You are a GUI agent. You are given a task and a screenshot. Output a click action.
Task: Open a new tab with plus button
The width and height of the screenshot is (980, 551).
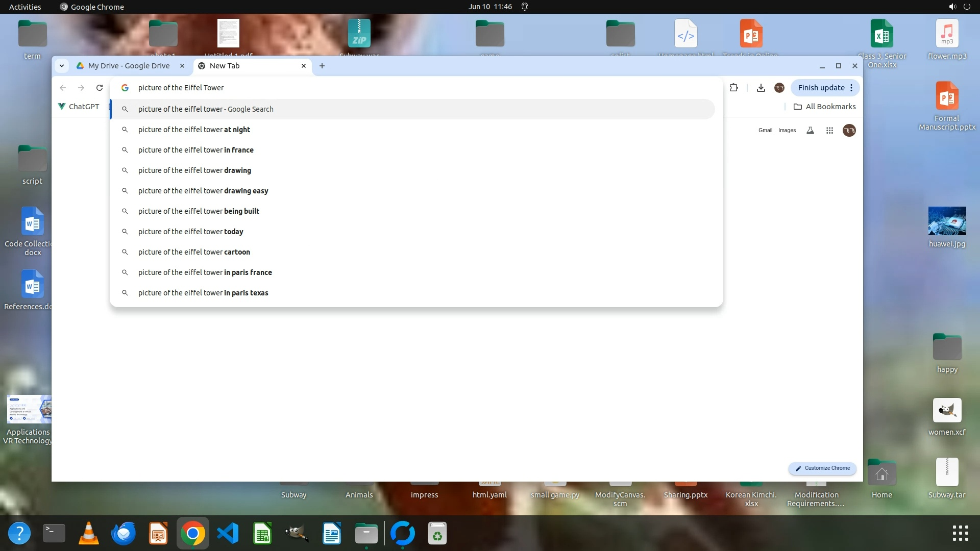[x=322, y=66]
